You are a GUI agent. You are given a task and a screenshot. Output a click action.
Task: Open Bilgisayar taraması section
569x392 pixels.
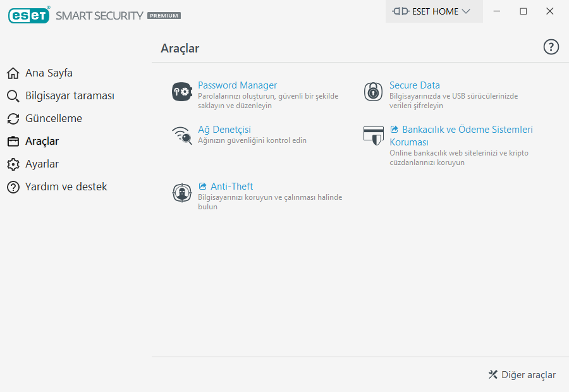coord(70,96)
